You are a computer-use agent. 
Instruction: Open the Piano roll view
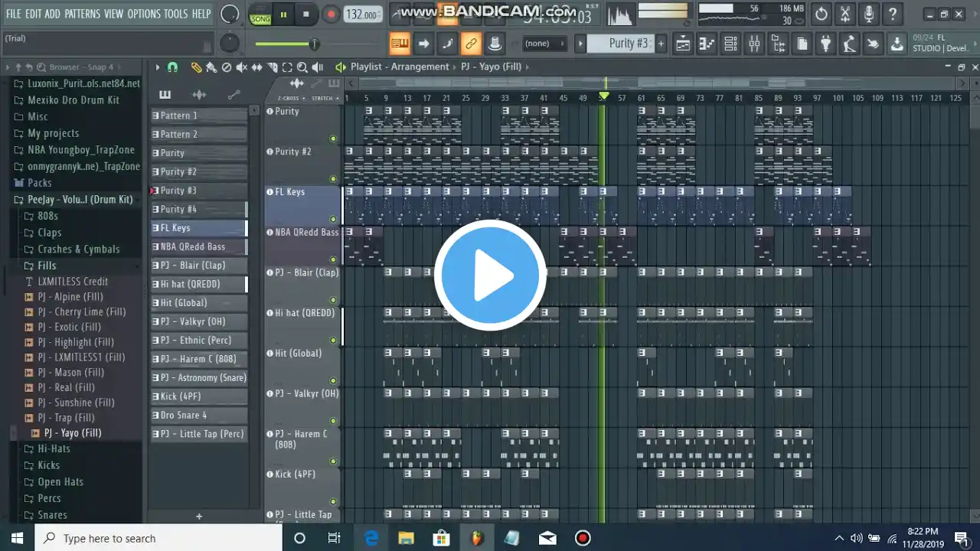point(707,44)
